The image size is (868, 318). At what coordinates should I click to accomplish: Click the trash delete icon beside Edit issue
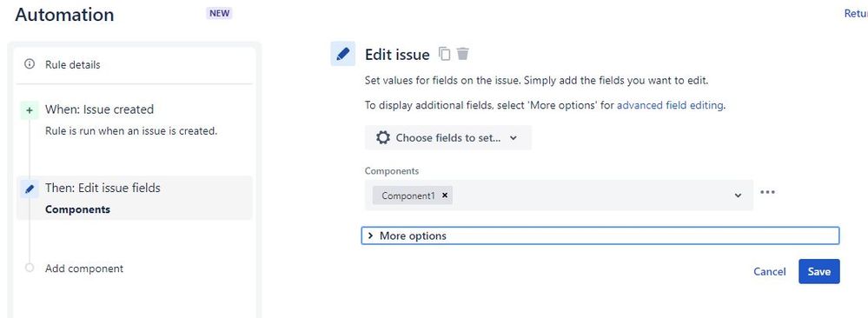coord(463,54)
